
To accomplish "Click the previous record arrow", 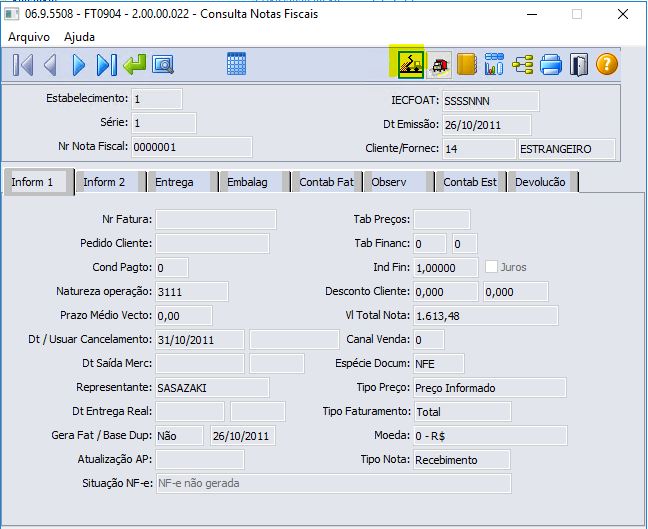I will point(50,65).
